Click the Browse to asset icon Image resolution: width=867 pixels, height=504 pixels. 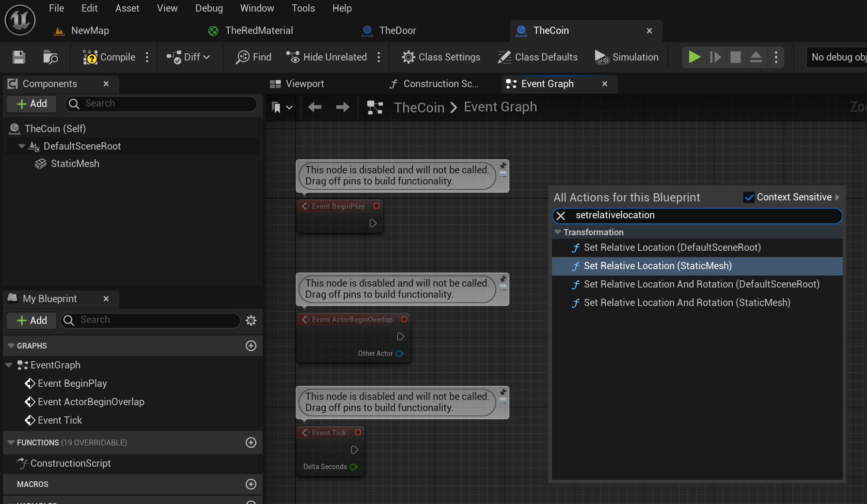coord(50,57)
